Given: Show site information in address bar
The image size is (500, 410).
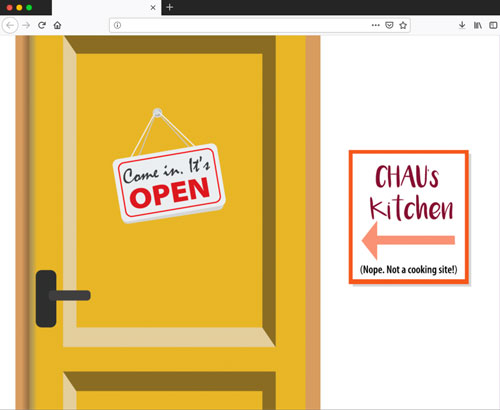Looking at the screenshot, I should pos(117,25).
